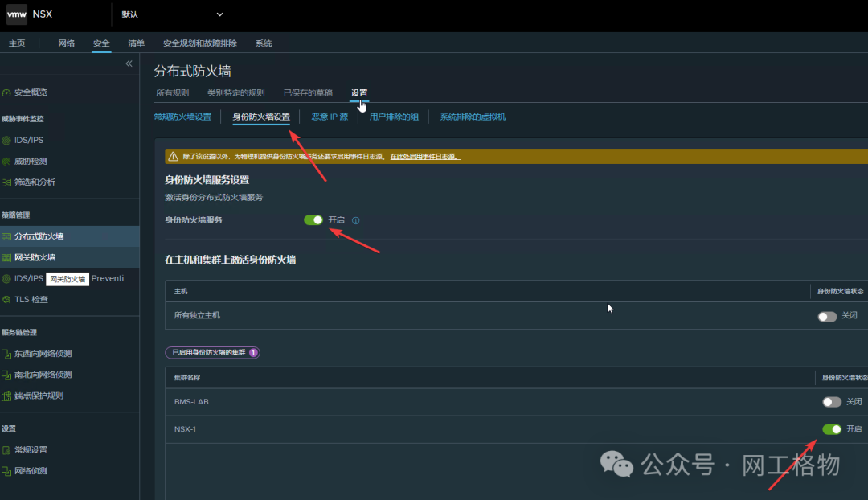Open TLS 检查 in the sidebar
868x500 pixels.
pyautogui.click(x=31, y=300)
